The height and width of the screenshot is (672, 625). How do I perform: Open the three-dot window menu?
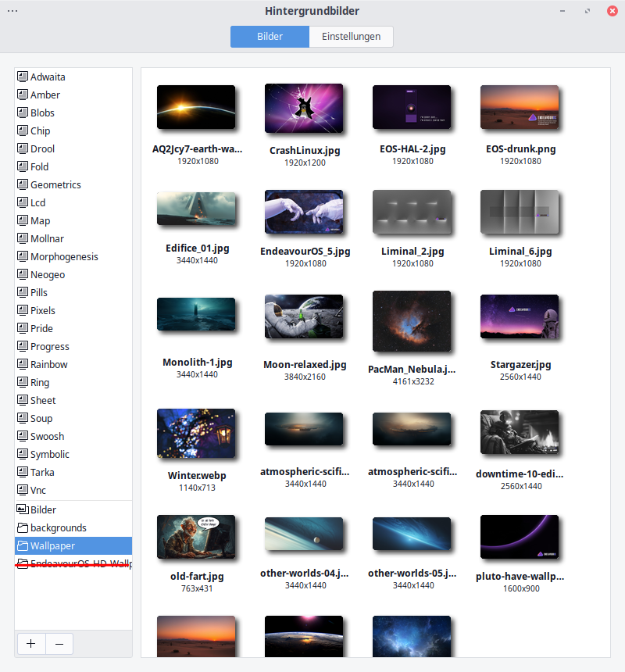coord(12,11)
